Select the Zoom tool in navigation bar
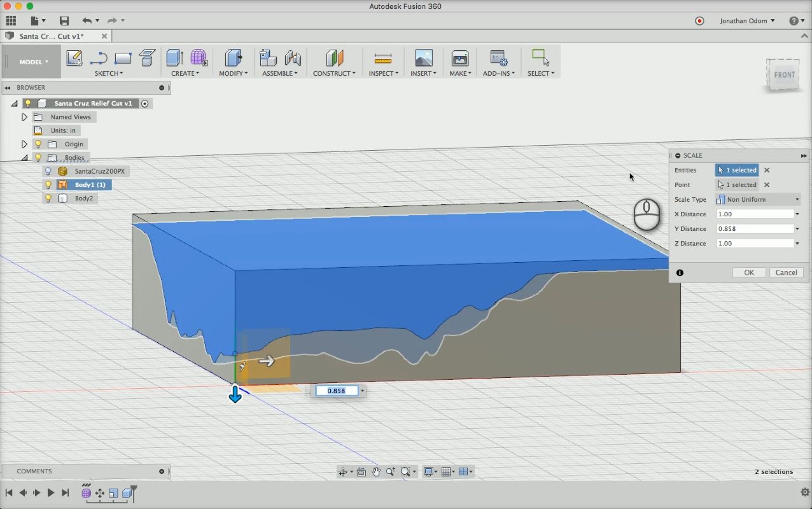This screenshot has height=509, width=812. pyautogui.click(x=391, y=471)
